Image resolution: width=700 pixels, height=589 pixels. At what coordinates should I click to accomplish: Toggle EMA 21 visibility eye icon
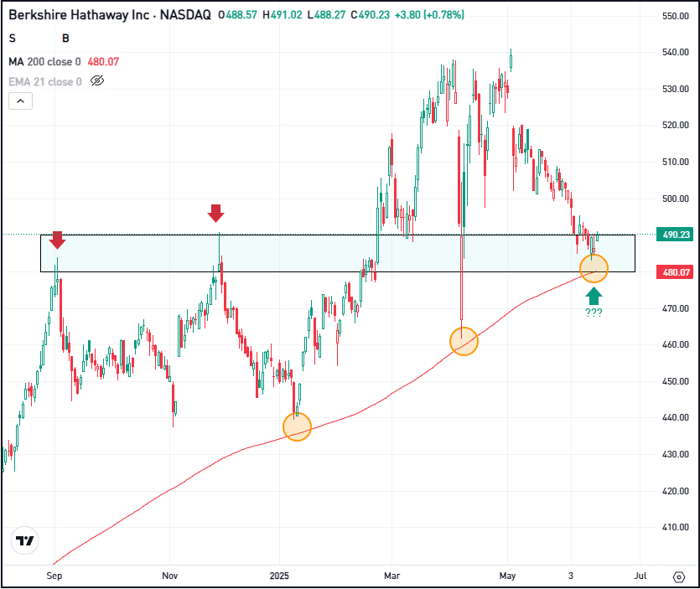point(97,81)
